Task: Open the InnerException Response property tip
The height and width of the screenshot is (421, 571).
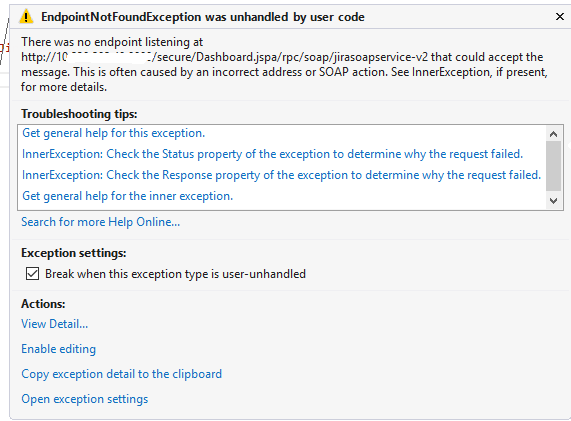Action: pos(281,175)
